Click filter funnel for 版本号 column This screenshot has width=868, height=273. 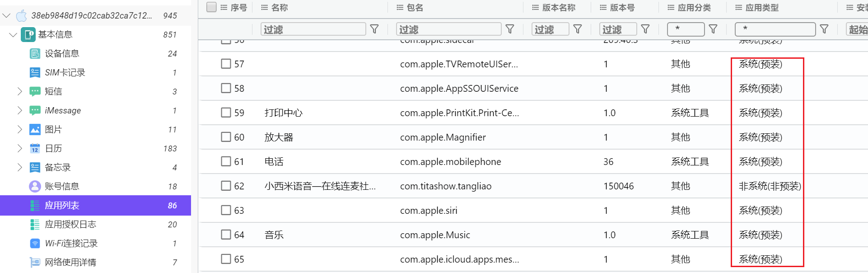[x=645, y=29]
